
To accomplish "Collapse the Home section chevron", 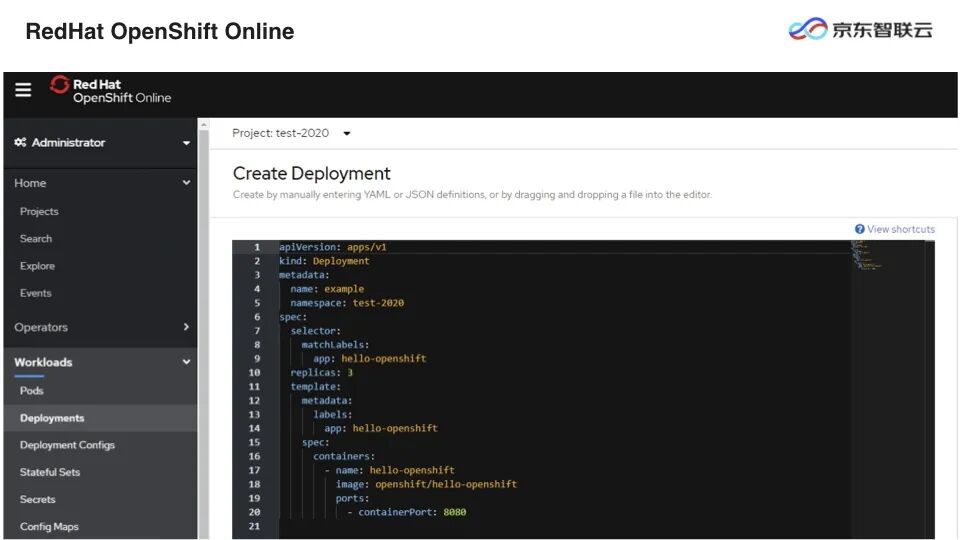I will coord(186,182).
